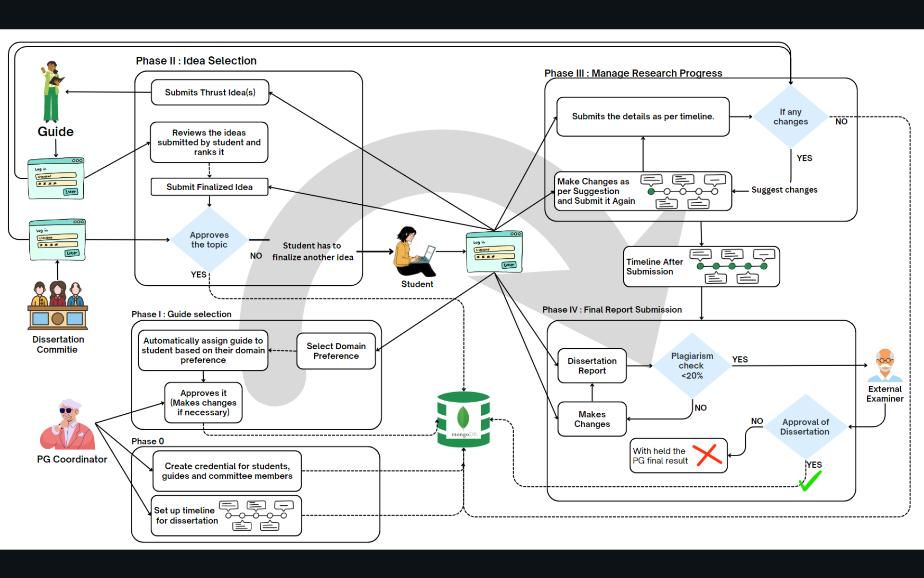Image resolution: width=924 pixels, height=578 pixels.
Task: Click the External Examiner avatar
Action: tap(885, 365)
